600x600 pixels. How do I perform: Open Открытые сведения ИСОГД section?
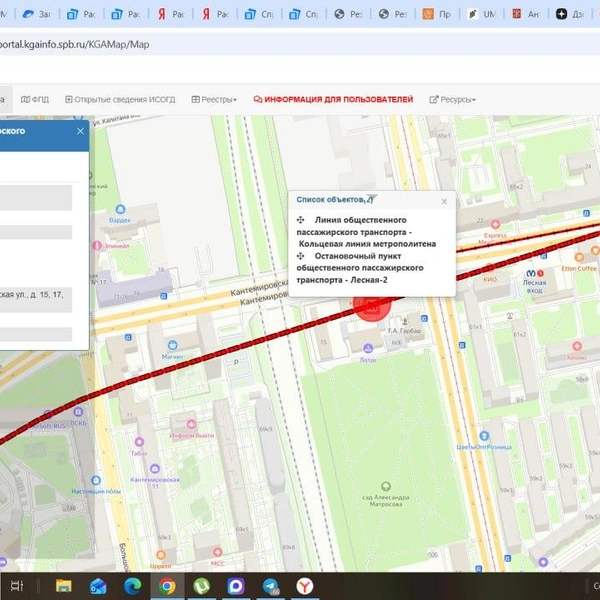point(120,99)
